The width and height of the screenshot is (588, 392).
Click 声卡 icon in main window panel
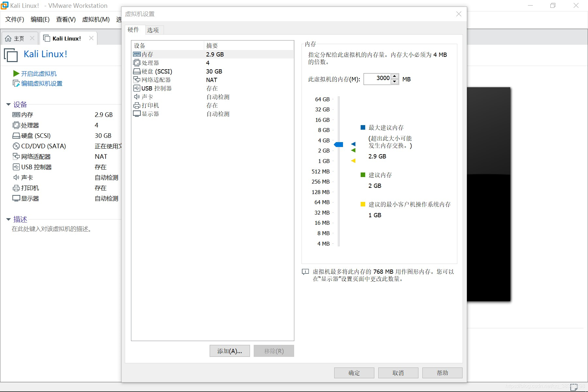tap(16, 177)
